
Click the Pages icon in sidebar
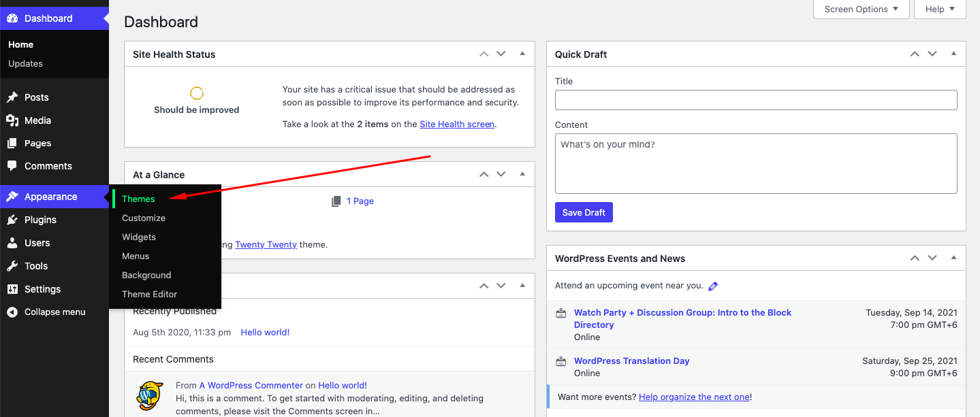pos(12,144)
